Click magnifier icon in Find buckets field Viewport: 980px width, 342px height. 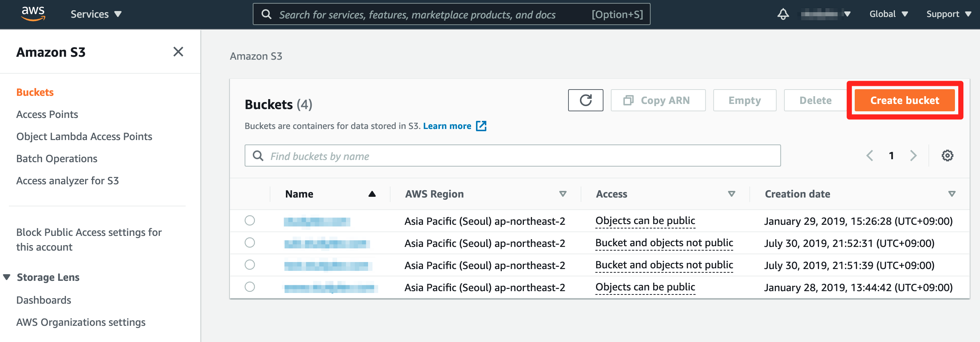(x=258, y=156)
